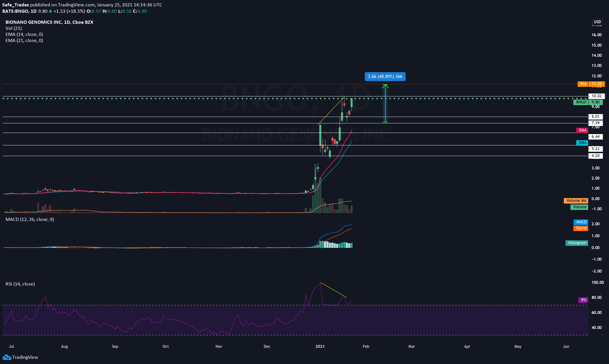The height and width of the screenshot is (364, 609).
Task: Click the Mar label on time axis
Action: [412, 346]
